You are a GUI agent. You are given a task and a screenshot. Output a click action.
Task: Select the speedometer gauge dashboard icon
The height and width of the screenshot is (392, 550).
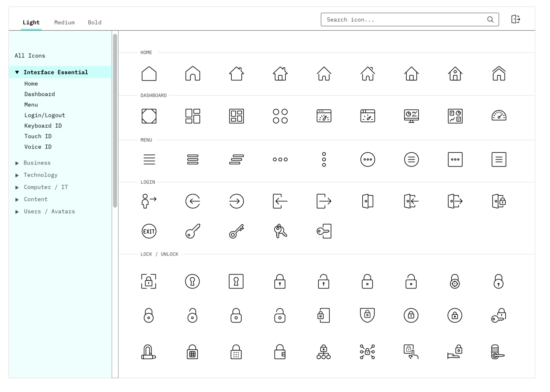[x=499, y=116]
